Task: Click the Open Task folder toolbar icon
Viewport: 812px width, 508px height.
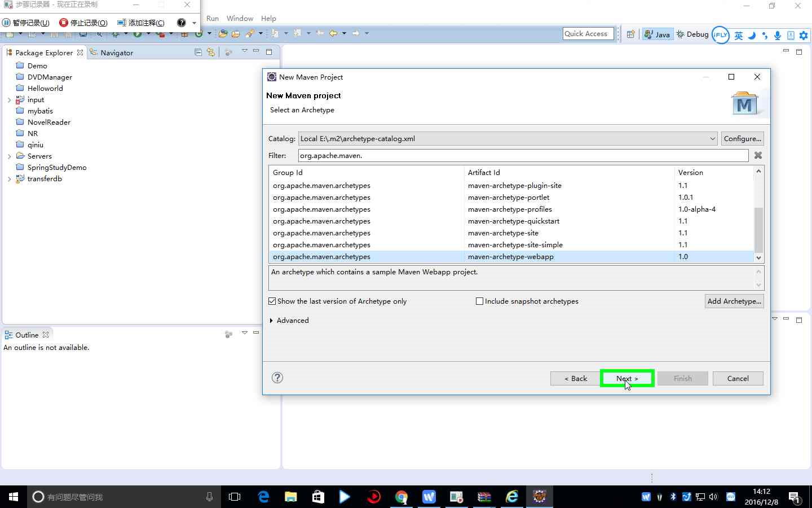Action: 236,33
